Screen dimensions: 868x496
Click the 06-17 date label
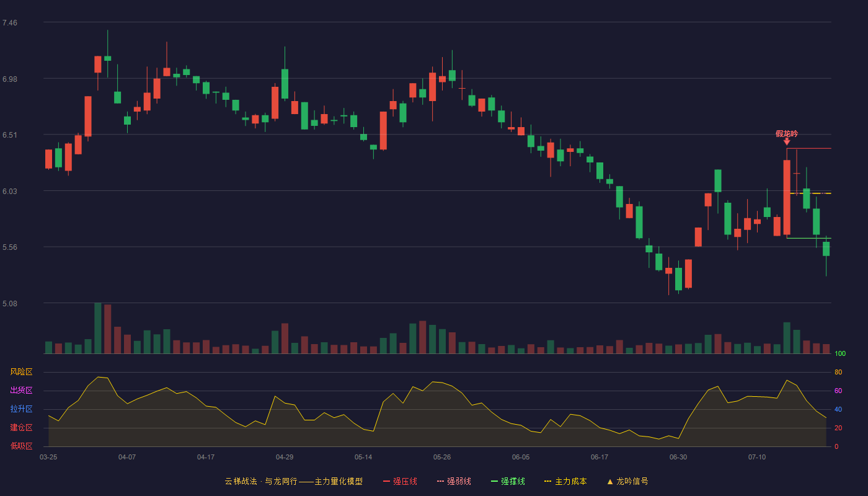(x=600, y=457)
